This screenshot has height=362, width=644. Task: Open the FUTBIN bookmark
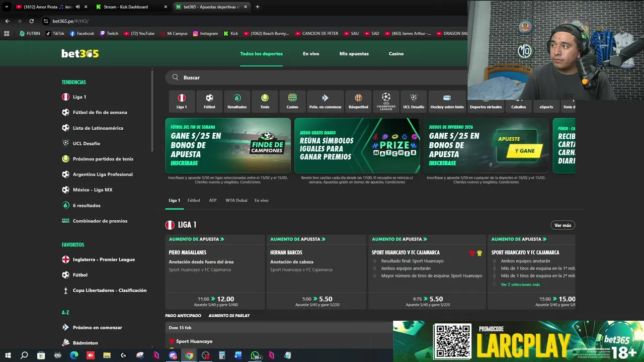30,34
